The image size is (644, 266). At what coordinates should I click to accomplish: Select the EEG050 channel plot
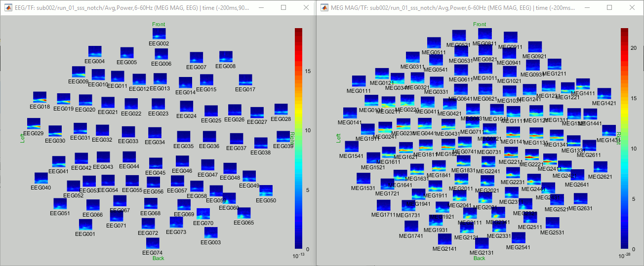click(x=266, y=190)
